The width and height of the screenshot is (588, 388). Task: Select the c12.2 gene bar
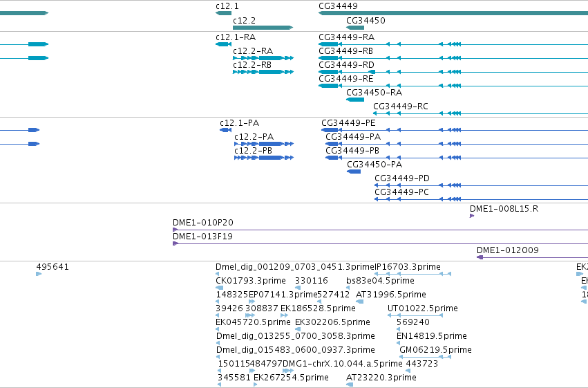coord(263,28)
